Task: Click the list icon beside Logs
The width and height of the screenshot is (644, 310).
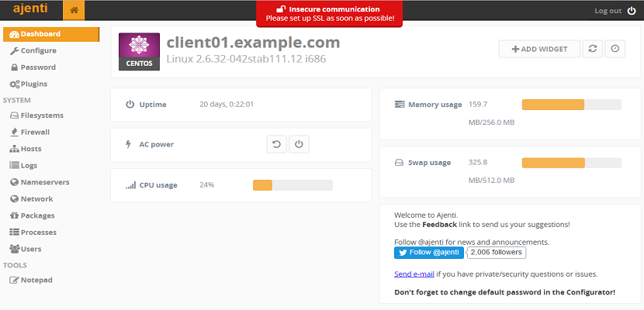Action: (x=15, y=166)
